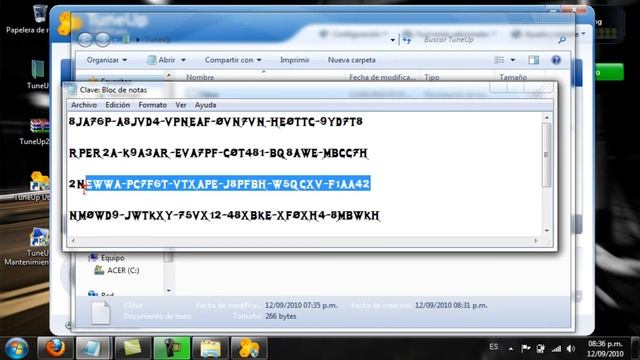Toggle the preview pane icon
Screen dimensions: 640x360
533,60
